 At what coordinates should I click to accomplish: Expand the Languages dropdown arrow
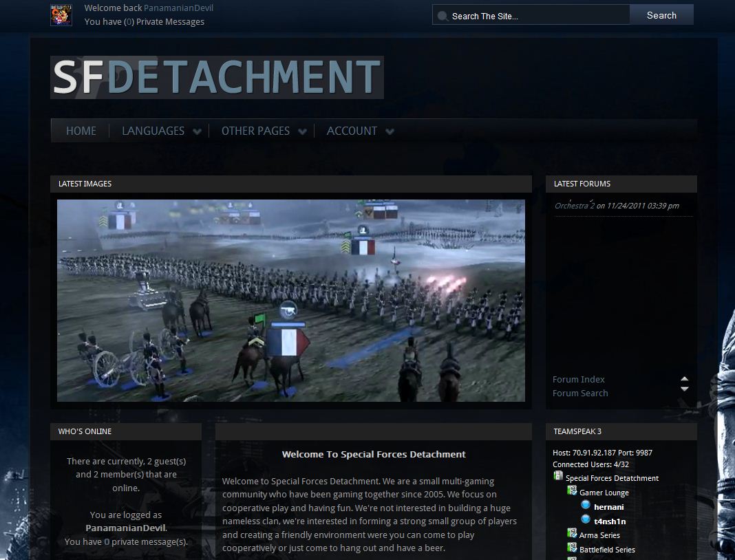click(x=198, y=131)
